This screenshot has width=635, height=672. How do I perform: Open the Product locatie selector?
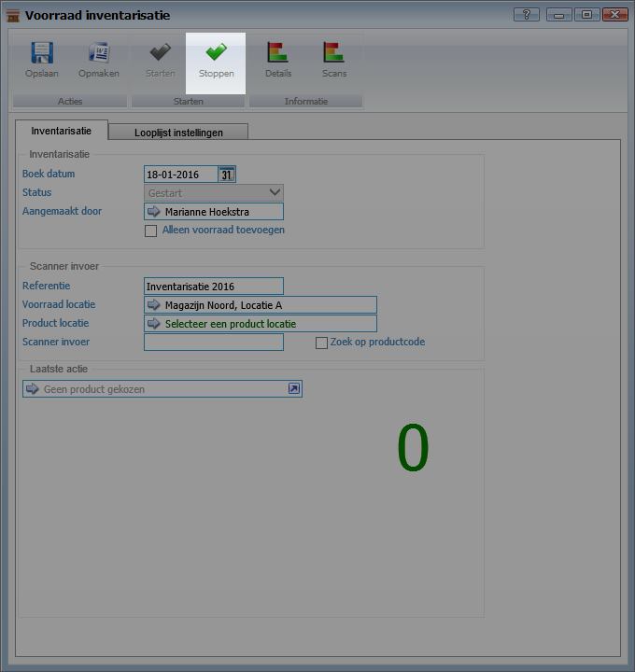(154, 324)
